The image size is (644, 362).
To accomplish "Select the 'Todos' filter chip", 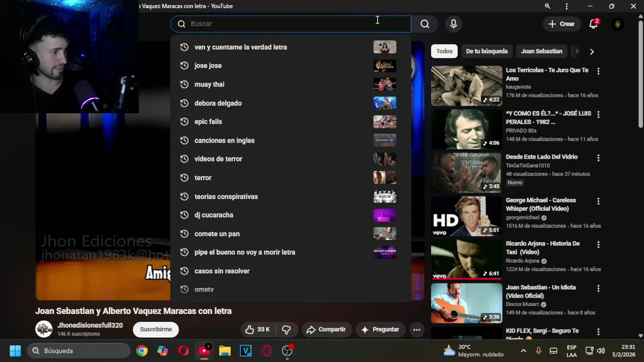I will pyautogui.click(x=444, y=51).
